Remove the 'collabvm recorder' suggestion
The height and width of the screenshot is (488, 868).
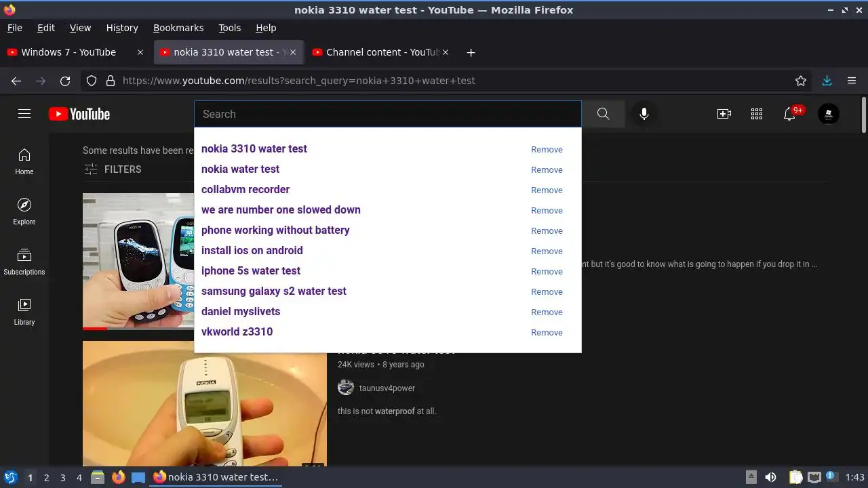pos(547,190)
